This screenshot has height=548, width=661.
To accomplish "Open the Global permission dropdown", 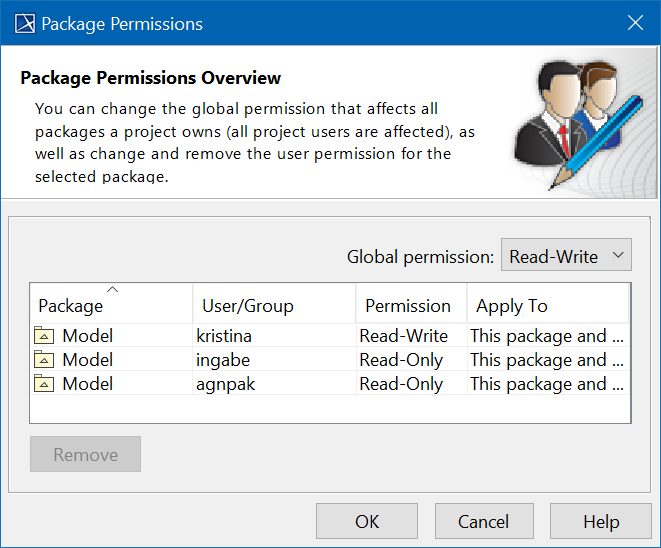I will 566,257.
